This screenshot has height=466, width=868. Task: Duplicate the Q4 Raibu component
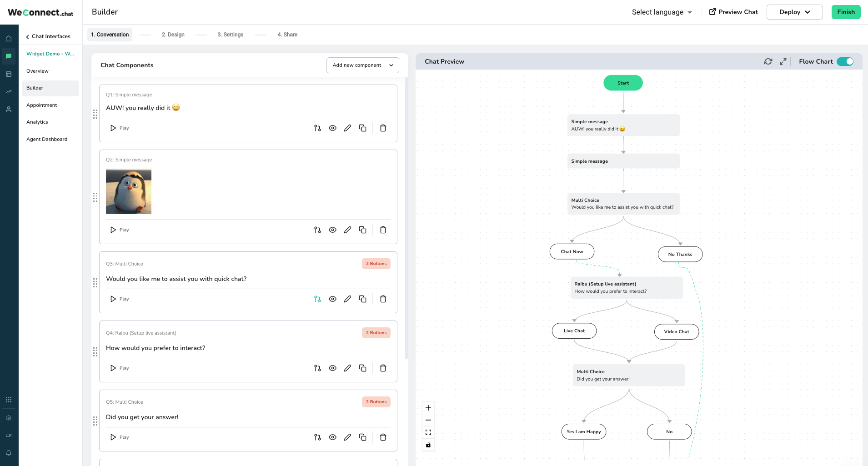(362, 368)
